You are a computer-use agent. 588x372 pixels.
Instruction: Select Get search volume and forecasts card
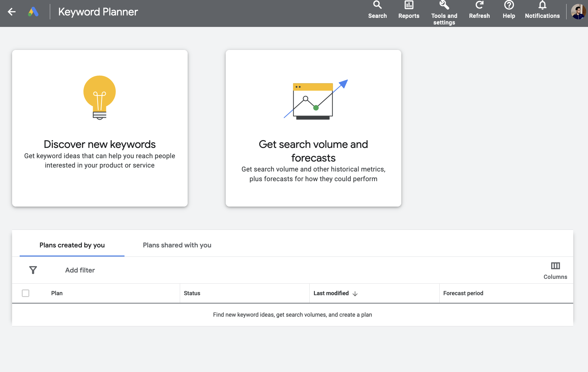click(313, 128)
